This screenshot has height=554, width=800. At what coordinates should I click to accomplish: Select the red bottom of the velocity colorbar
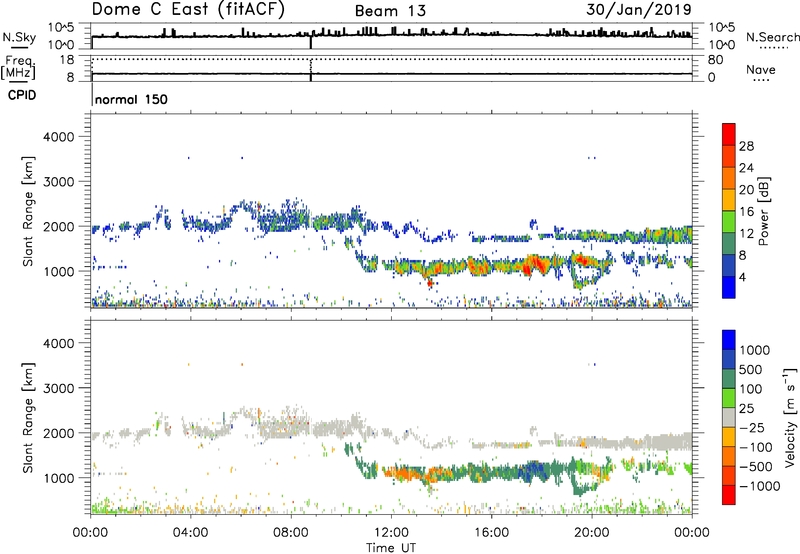729,495
